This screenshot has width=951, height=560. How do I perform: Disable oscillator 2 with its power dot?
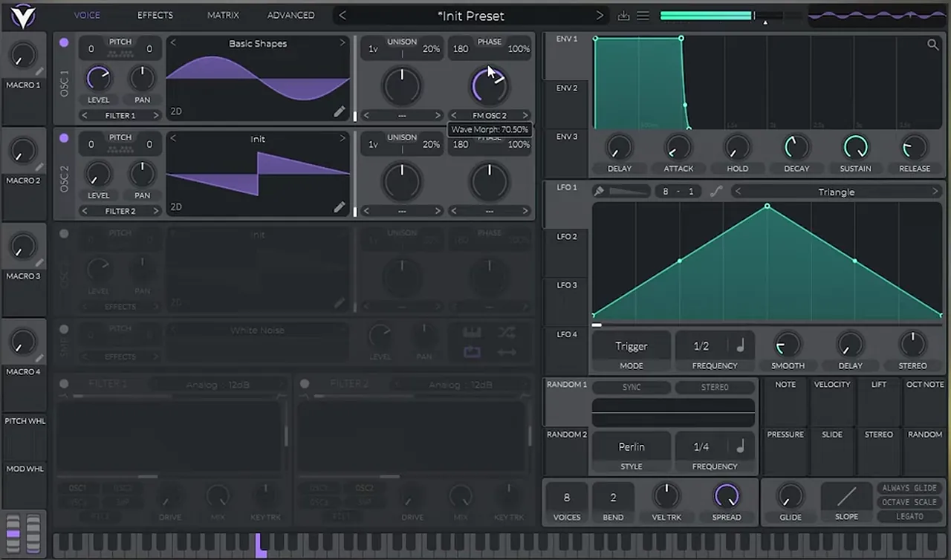tap(64, 137)
